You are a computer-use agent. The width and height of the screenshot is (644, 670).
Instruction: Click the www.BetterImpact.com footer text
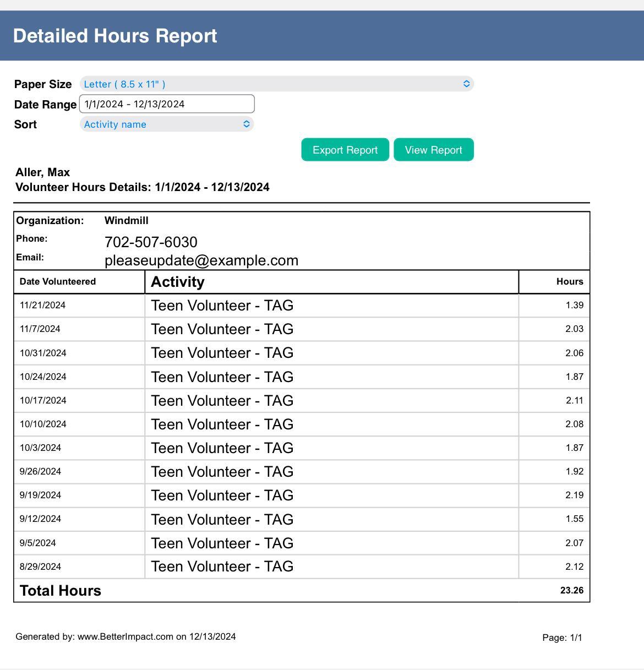pos(125,636)
